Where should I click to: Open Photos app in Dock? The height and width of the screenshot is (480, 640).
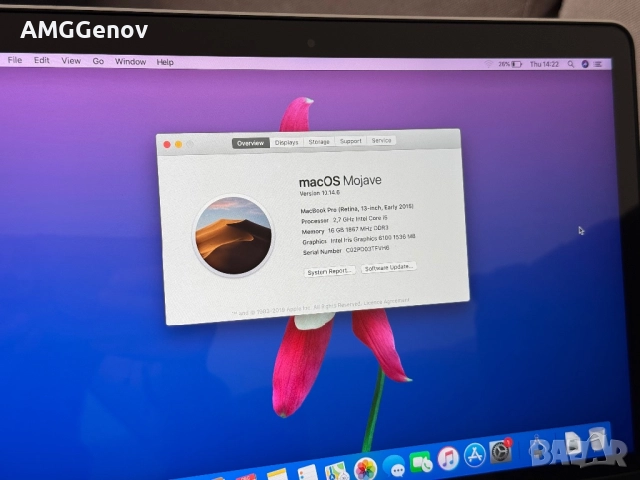365,469
